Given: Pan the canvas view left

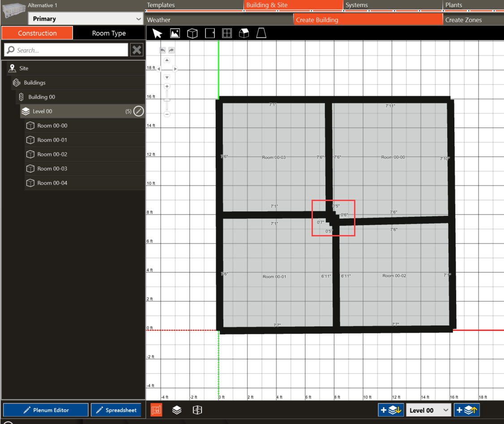Looking at the screenshot, I should (x=158, y=69).
